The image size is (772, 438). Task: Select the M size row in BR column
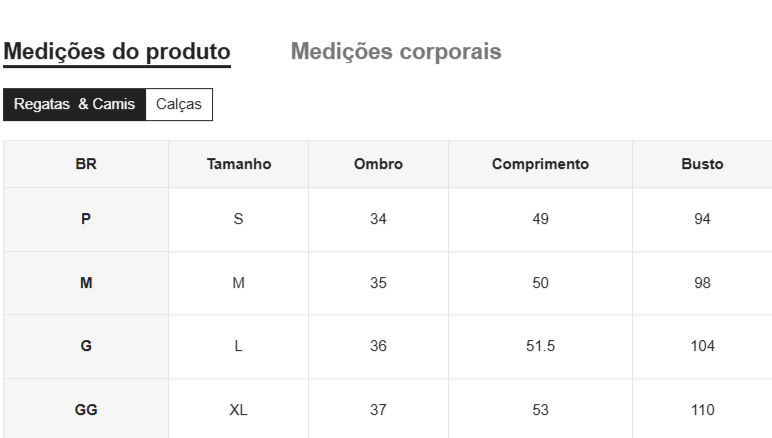tap(86, 283)
